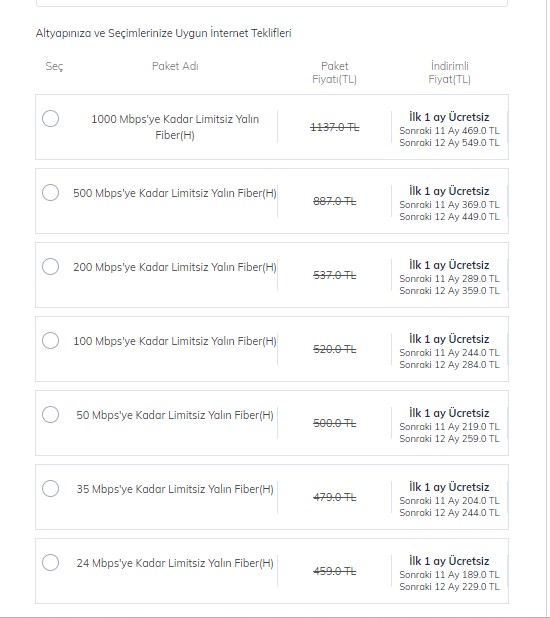Click the struck-through 887.0 TL price
Screen dimensions: 550x618
point(335,201)
